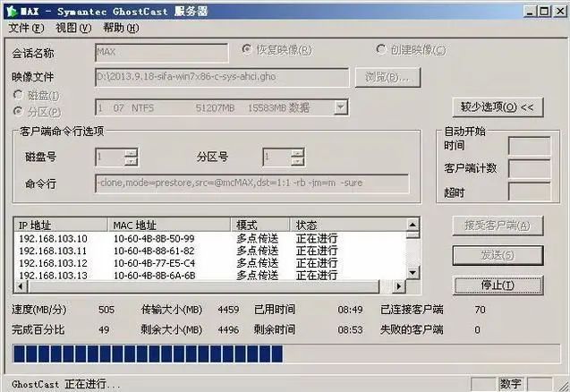The height and width of the screenshot is (392, 570).
Task: Click the 会话名称 input field
Action: point(161,52)
